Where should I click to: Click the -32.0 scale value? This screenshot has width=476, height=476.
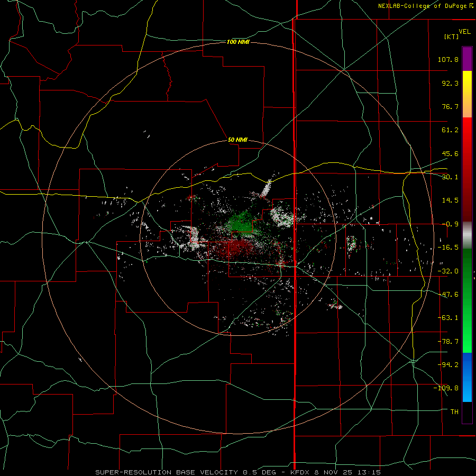click(x=448, y=271)
